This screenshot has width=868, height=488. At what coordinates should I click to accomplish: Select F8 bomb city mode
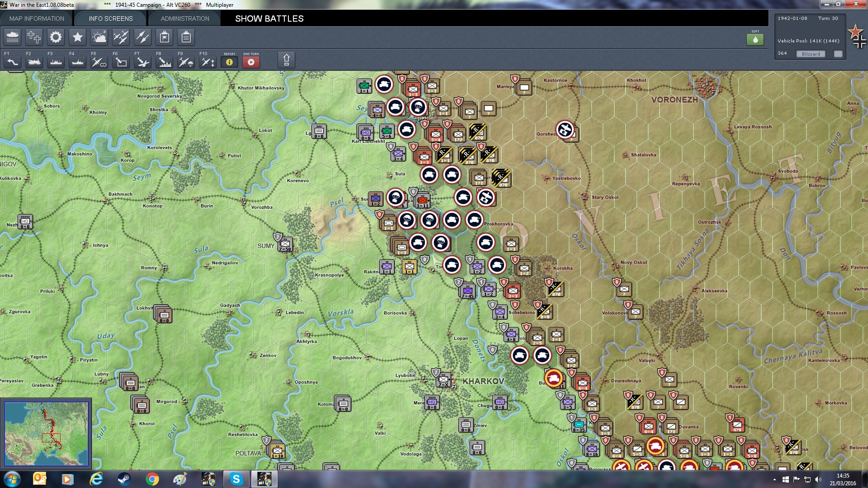click(164, 62)
